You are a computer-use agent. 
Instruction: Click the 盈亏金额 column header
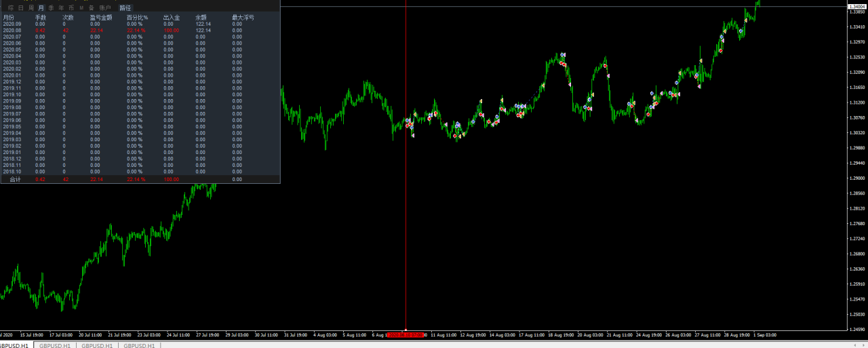[100, 17]
